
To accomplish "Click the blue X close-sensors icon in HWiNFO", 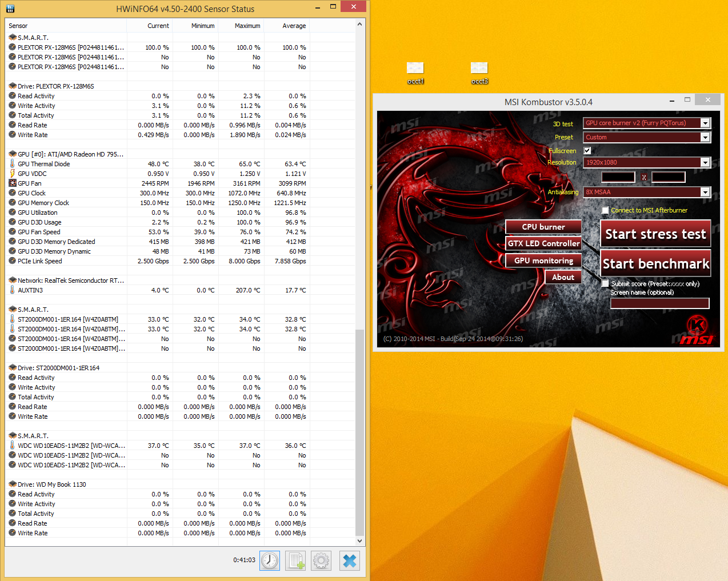I will tap(350, 560).
